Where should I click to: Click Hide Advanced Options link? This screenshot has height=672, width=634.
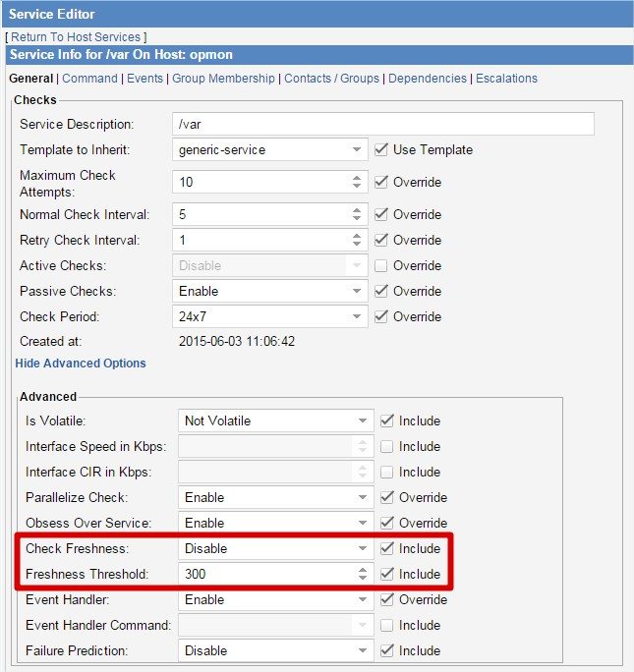click(x=81, y=364)
